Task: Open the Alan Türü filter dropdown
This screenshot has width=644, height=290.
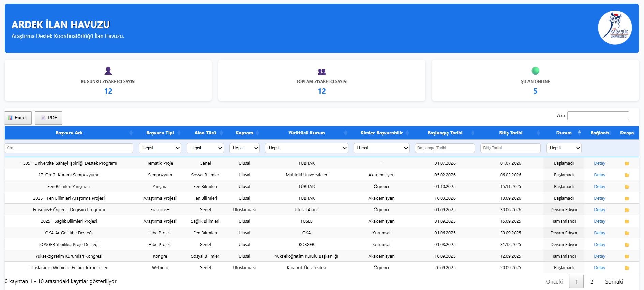Action: (205, 148)
